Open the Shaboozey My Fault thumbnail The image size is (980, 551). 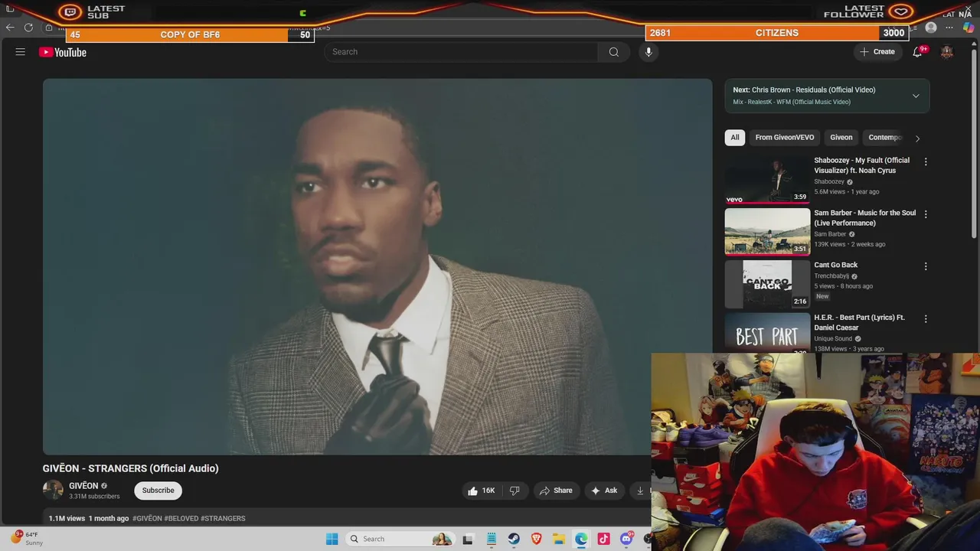(767, 180)
